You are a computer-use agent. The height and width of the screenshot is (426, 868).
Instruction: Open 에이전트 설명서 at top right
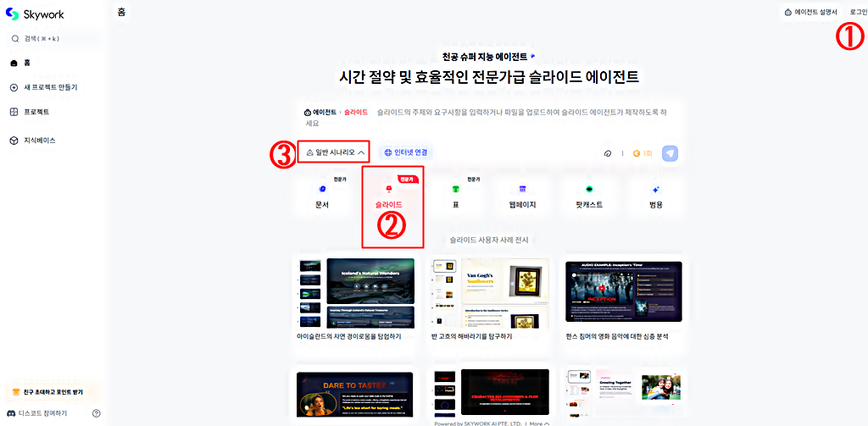810,12
